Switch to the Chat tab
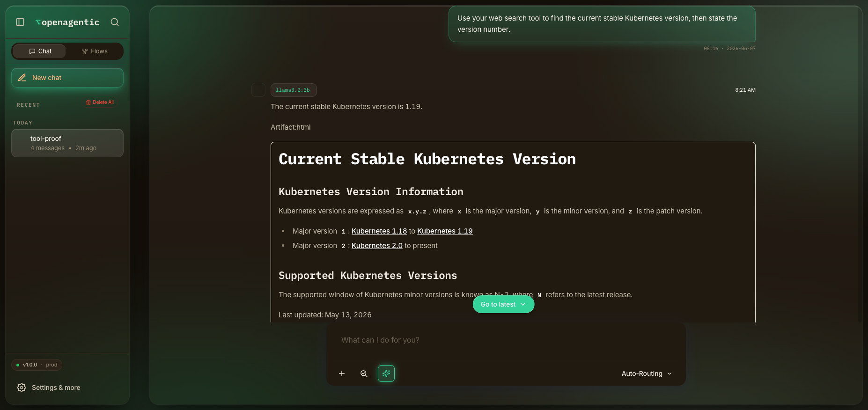The image size is (868, 410). click(39, 51)
